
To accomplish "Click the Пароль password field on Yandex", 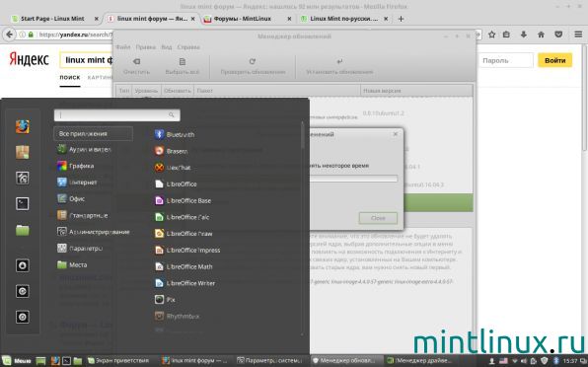I will (505, 60).
